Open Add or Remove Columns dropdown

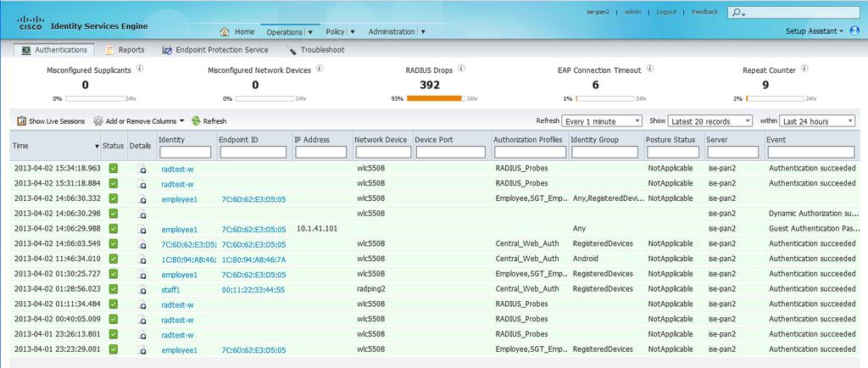(138, 121)
